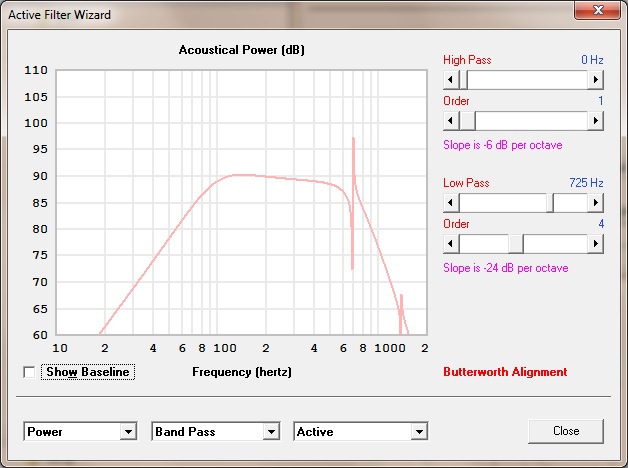Click the High Pass slider track right of thumb
The height and width of the screenshot is (468, 628).
click(x=527, y=80)
